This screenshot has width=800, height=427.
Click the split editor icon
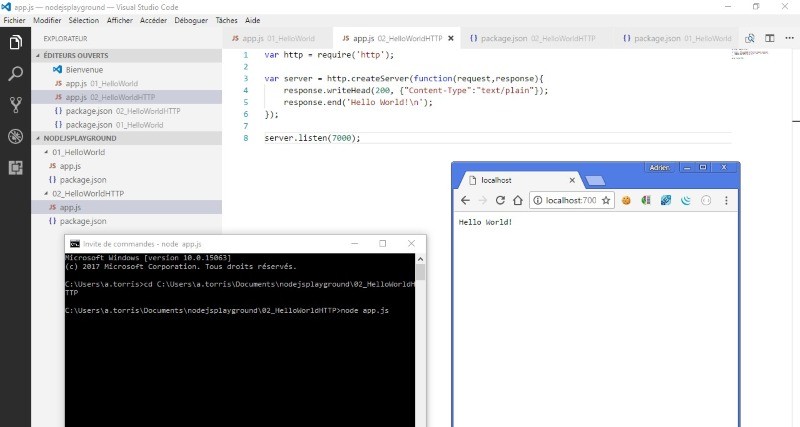coord(770,38)
